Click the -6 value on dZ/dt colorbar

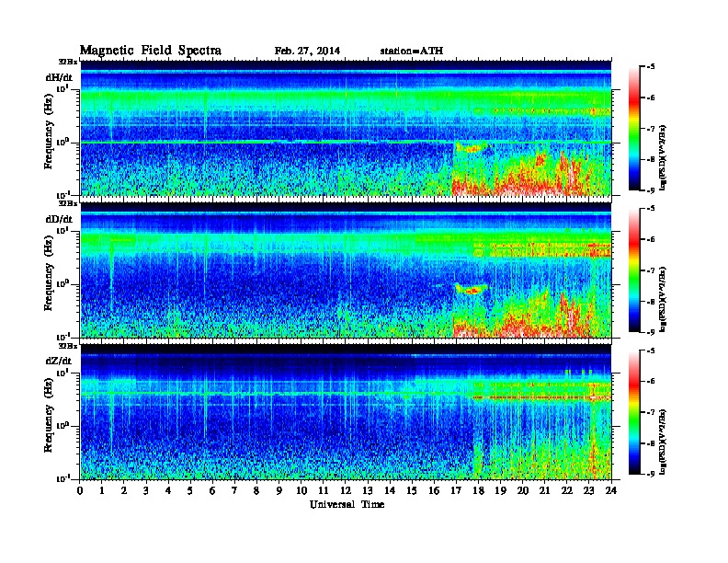pos(651,381)
